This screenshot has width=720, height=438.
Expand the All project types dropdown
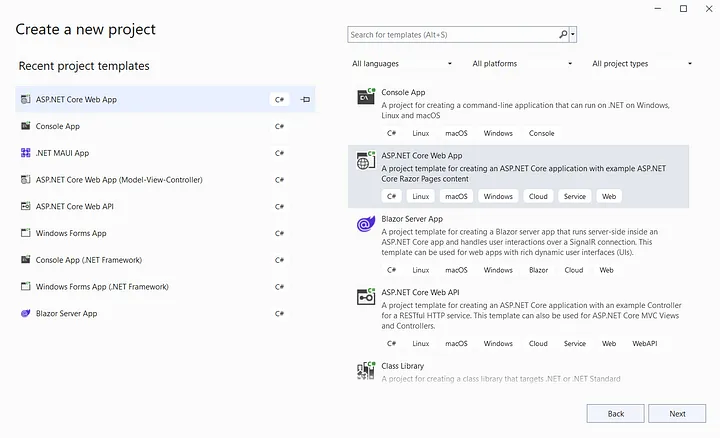642,64
